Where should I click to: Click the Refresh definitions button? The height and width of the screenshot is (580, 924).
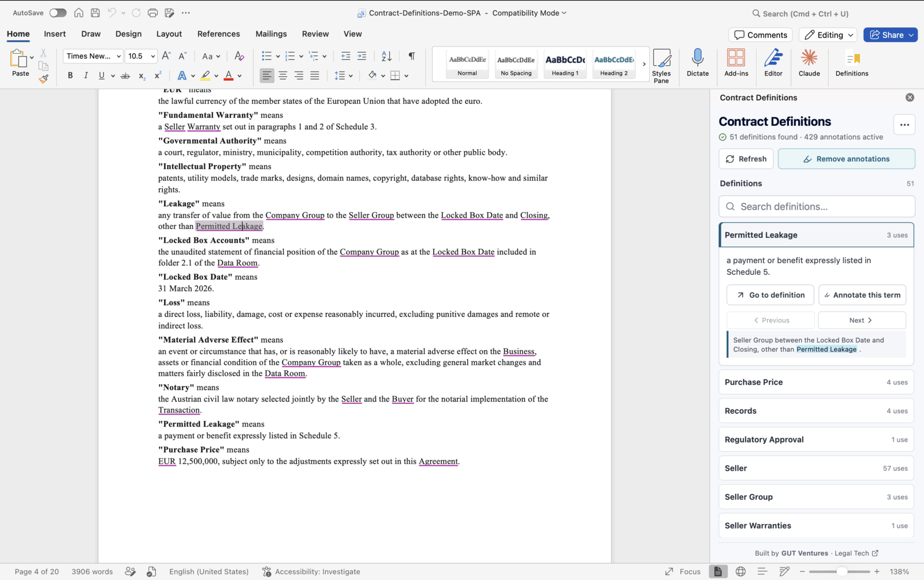[x=746, y=159]
